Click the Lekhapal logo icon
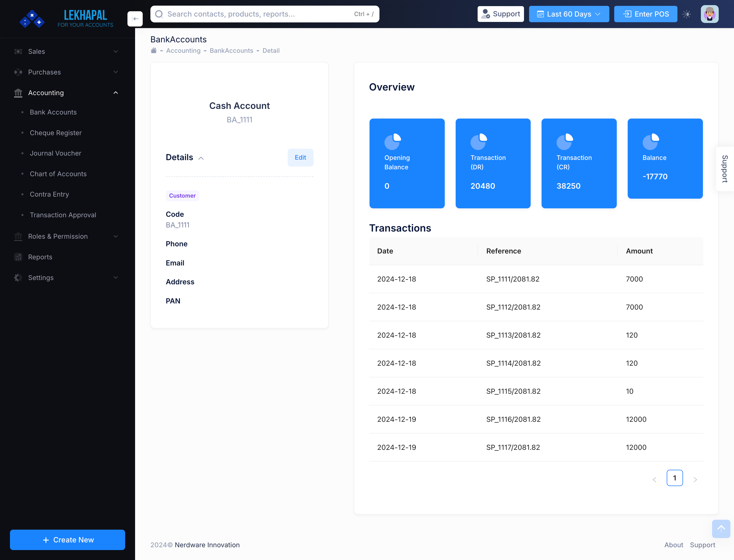This screenshot has height=560, width=734. 32,18
